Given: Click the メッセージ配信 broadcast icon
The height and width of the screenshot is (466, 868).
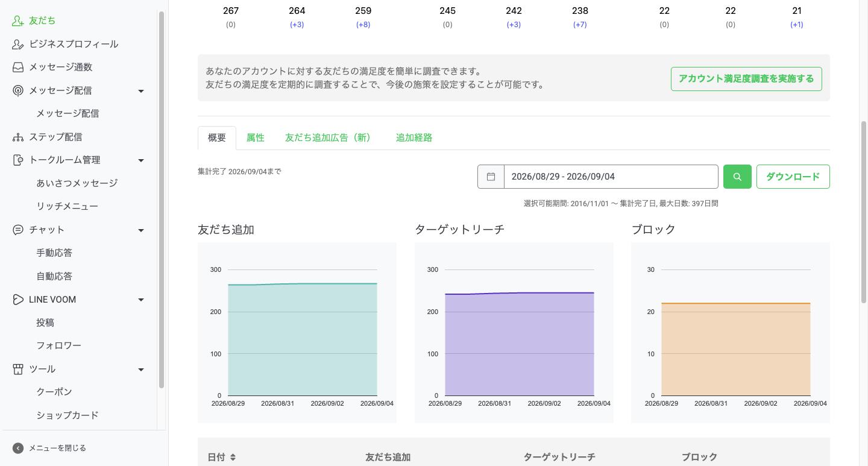Looking at the screenshot, I should (18, 90).
